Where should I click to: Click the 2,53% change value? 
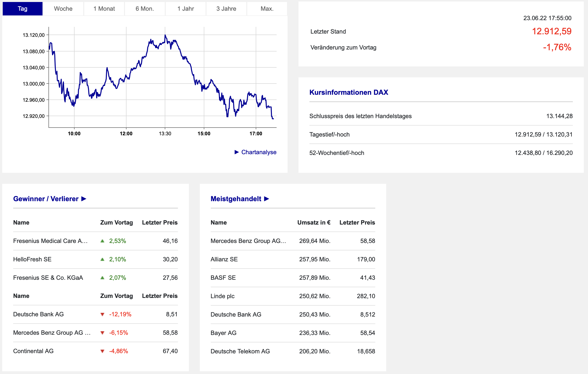[118, 241]
